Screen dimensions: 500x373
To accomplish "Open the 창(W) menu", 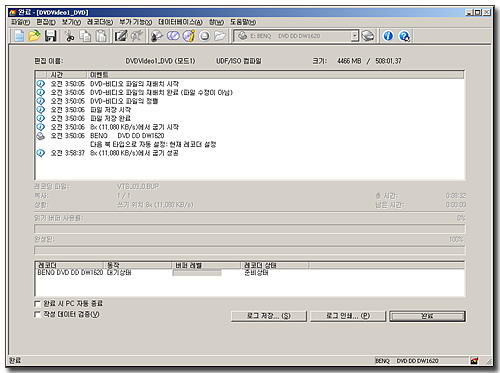I will 216,22.
